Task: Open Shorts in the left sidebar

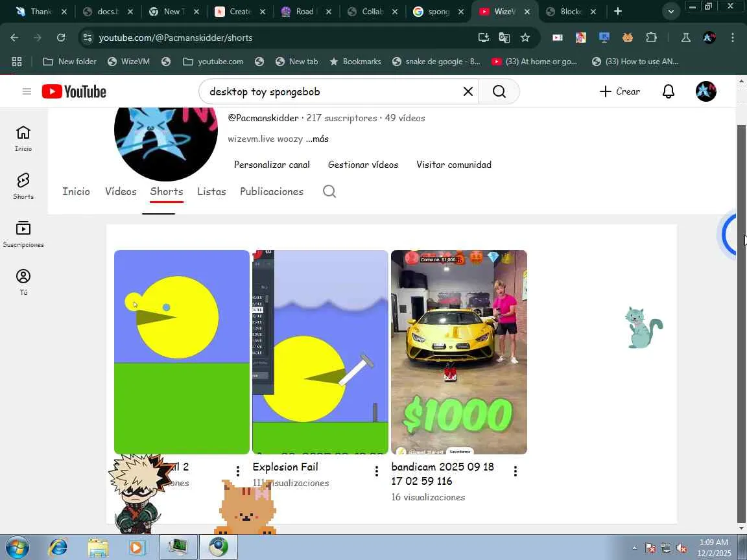Action: (23, 186)
